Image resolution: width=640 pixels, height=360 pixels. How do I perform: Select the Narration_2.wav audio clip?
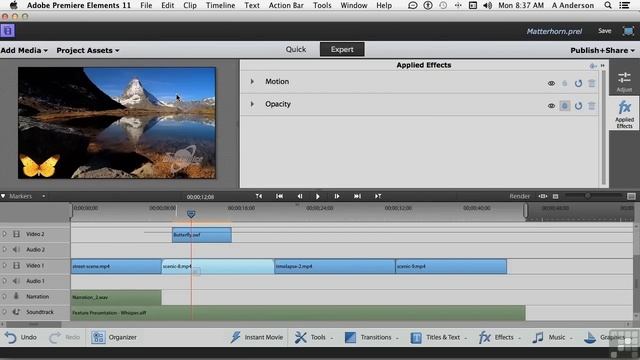pyautogui.click(x=116, y=298)
